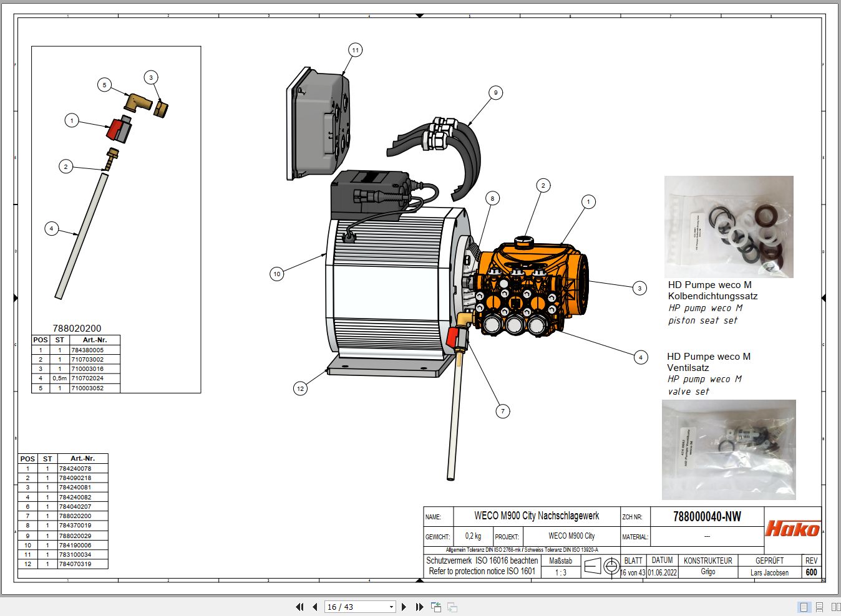Click Grigo under KONSTRUKTEUR
The image size is (841, 616).
point(707,572)
